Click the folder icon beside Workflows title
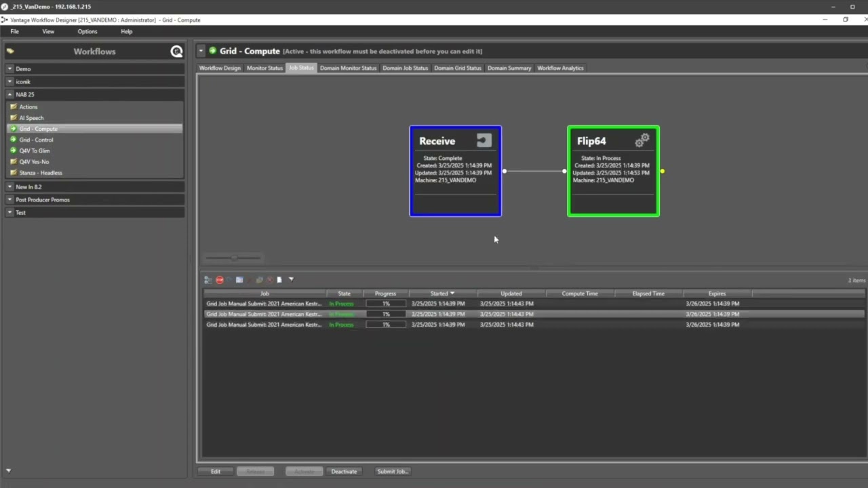868x488 pixels. (10, 51)
